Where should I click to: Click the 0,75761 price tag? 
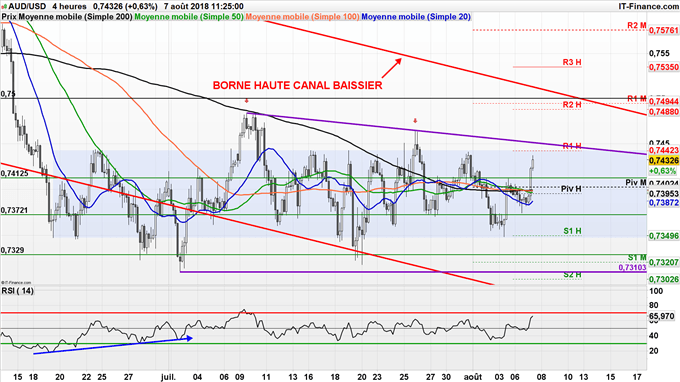click(663, 30)
